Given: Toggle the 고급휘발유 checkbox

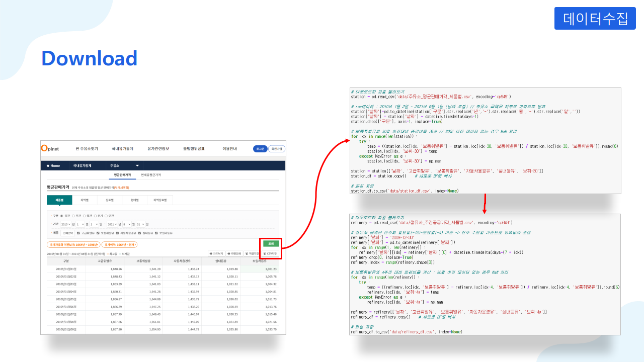Looking at the screenshot, I should point(78,233).
